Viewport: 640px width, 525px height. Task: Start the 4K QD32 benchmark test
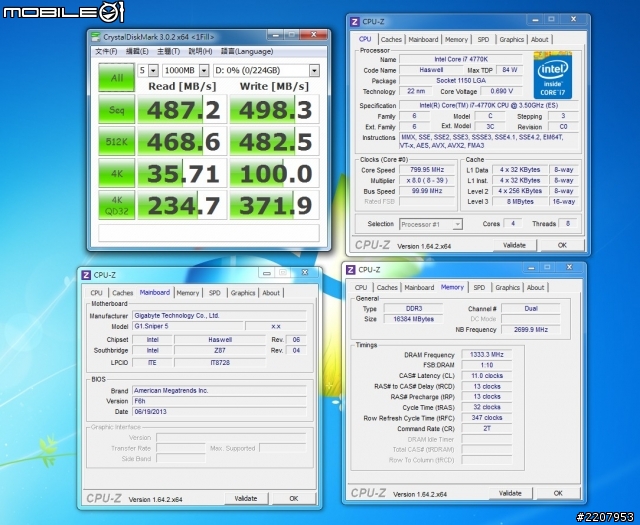(117, 205)
